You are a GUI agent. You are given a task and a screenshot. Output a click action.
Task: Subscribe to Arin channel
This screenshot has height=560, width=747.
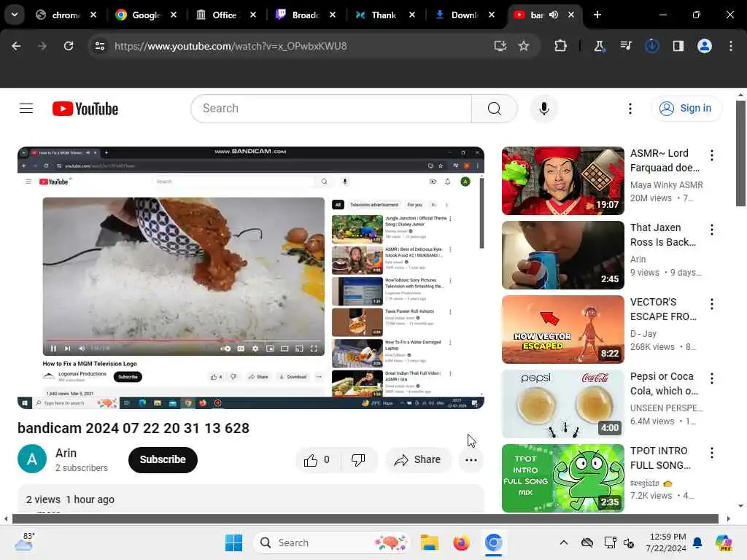pos(163,459)
